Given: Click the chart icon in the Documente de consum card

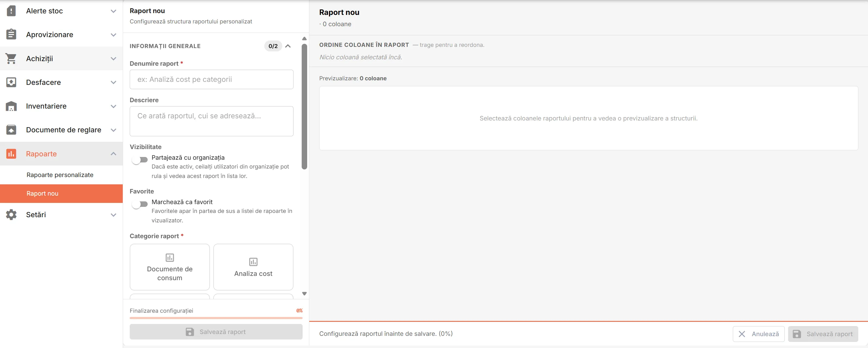Looking at the screenshot, I should pos(170,258).
